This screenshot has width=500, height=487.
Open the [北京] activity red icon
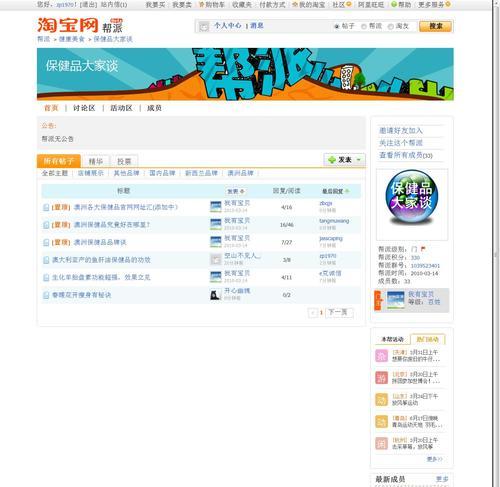point(382,378)
